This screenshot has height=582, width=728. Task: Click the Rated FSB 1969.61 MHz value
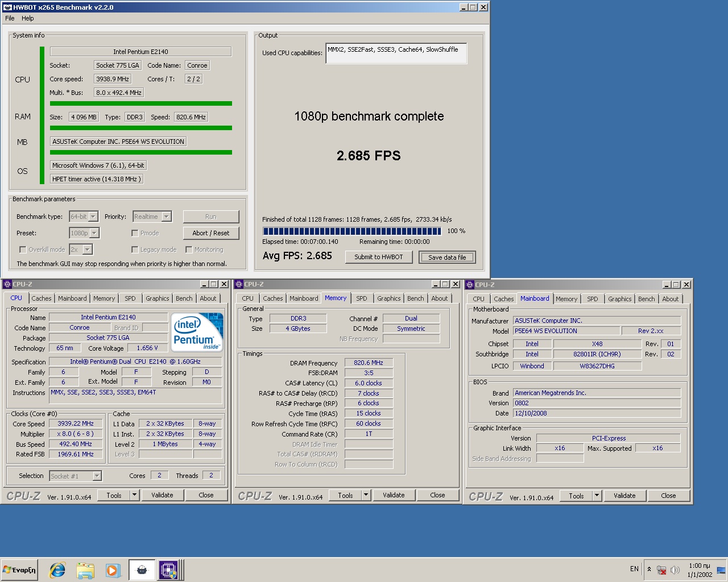pos(76,454)
